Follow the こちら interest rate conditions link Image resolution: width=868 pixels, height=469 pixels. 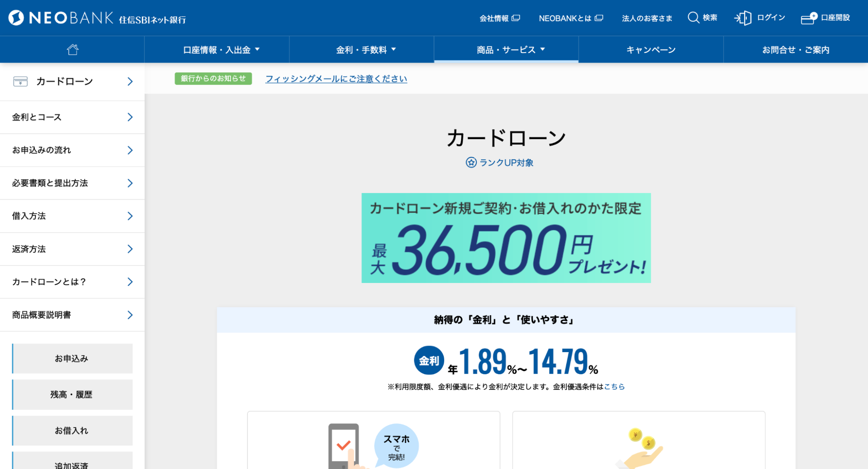point(614,386)
